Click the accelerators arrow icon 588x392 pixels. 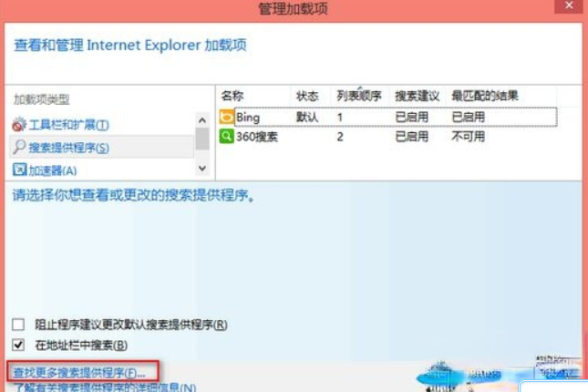pos(19,170)
